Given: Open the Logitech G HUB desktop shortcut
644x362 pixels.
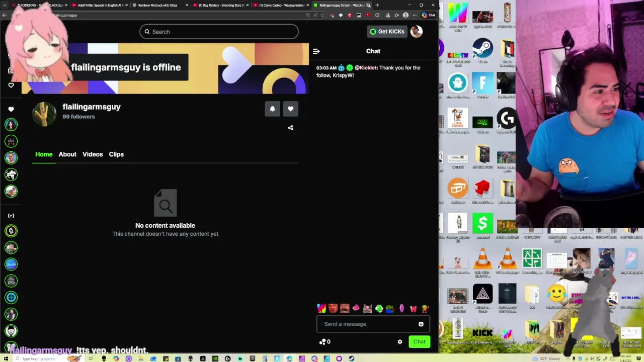Looking at the screenshot, I should 507,121.
